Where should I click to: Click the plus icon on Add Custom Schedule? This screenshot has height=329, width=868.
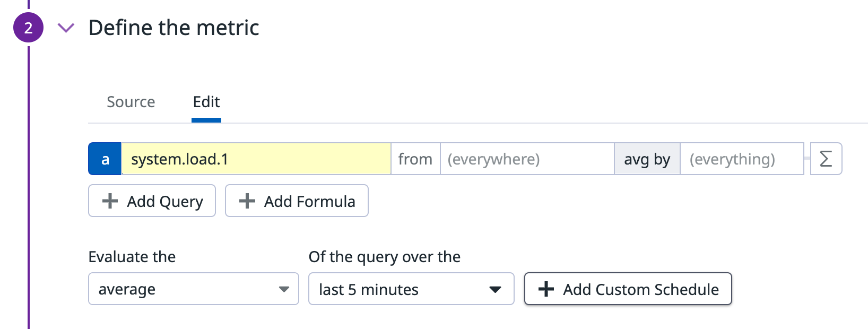point(546,289)
